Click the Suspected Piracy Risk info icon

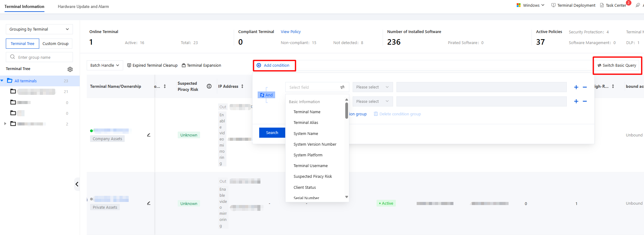coord(209,86)
